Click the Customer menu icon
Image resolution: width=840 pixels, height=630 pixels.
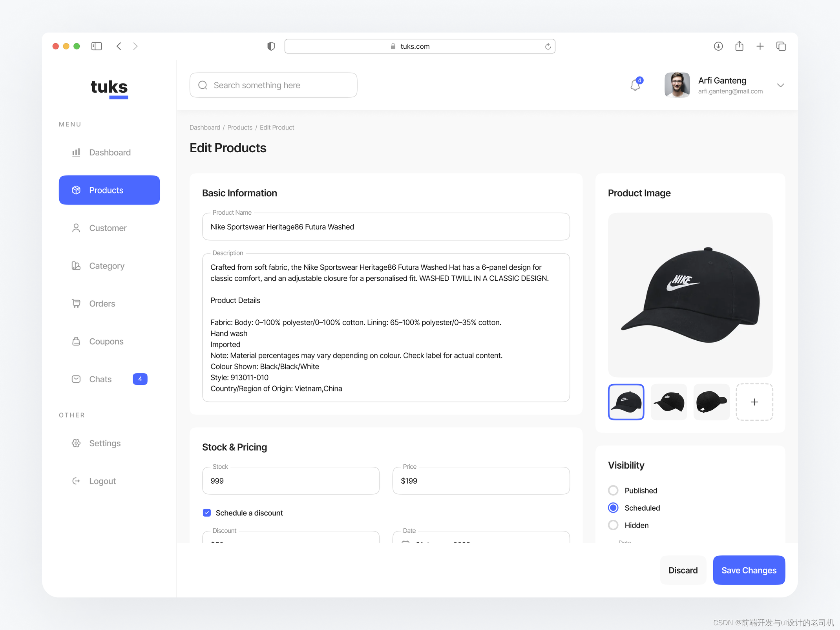75,228
